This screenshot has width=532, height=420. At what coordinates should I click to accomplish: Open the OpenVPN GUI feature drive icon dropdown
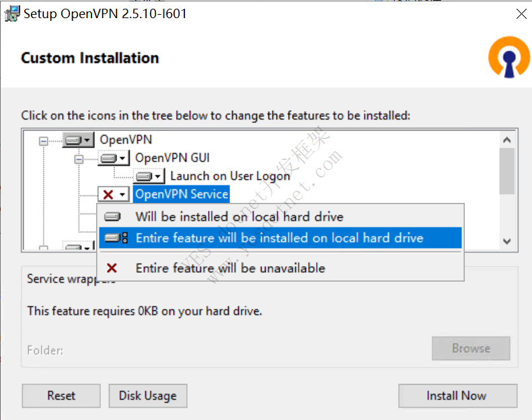tap(113, 158)
